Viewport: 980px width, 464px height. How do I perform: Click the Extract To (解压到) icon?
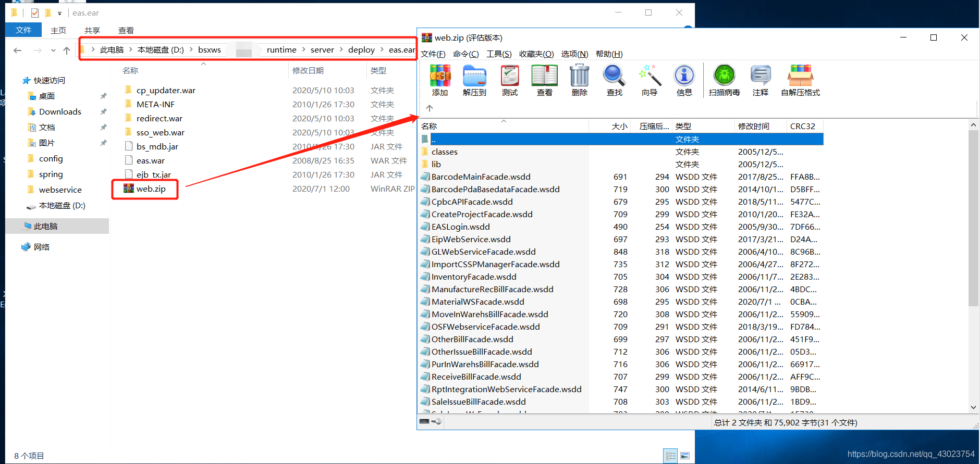tap(474, 80)
